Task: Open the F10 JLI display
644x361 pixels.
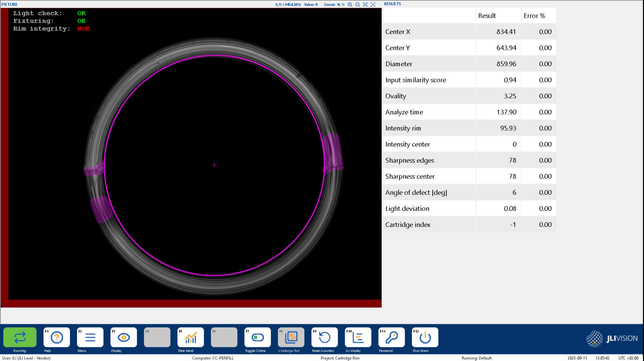Action: click(358, 337)
